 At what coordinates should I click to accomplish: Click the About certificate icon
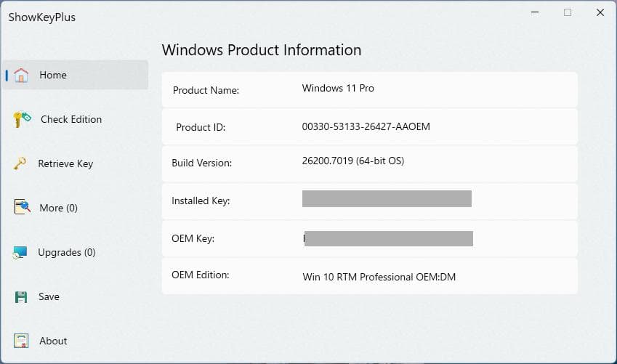pos(21,341)
